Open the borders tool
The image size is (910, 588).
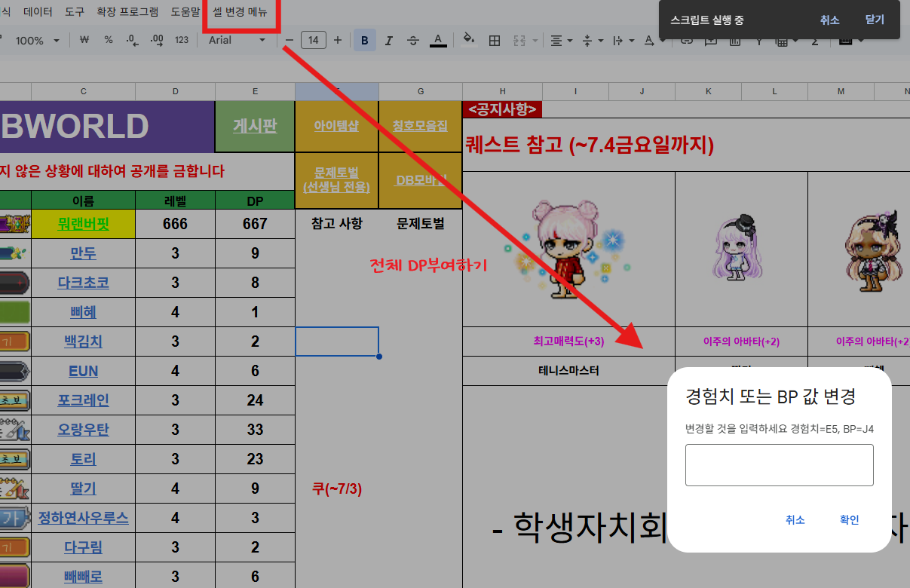click(494, 40)
